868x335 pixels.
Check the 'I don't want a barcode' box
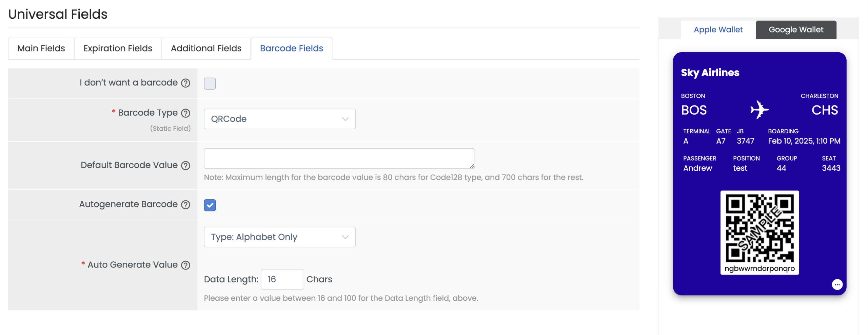coord(210,83)
